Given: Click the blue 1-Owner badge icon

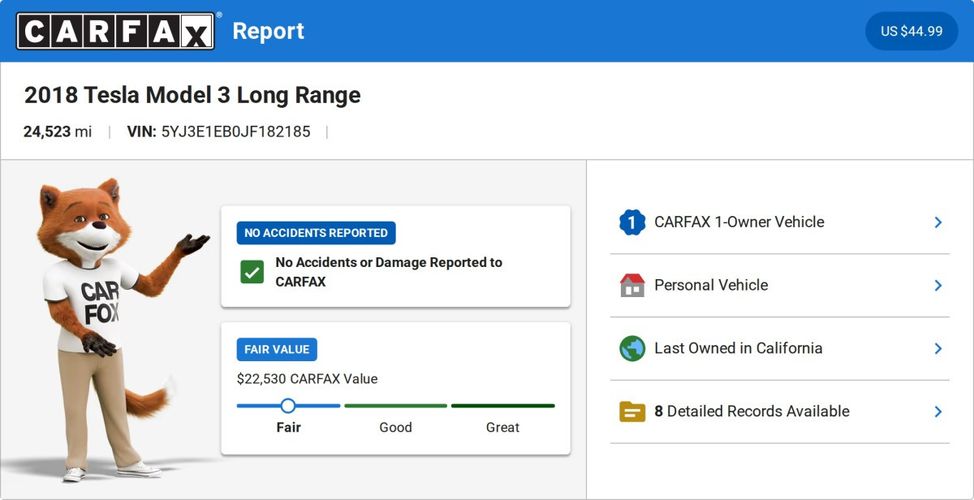Looking at the screenshot, I should [632, 222].
